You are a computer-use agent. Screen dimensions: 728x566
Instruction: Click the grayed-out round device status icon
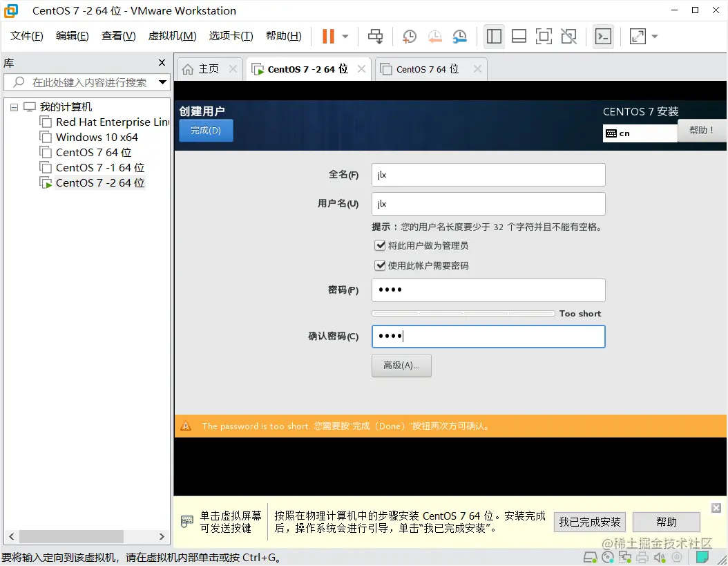click(677, 557)
